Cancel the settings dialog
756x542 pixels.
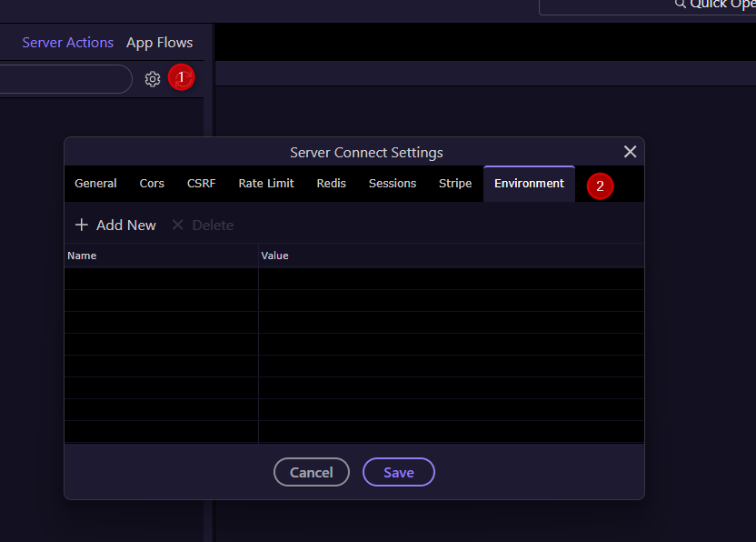(x=312, y=472)
